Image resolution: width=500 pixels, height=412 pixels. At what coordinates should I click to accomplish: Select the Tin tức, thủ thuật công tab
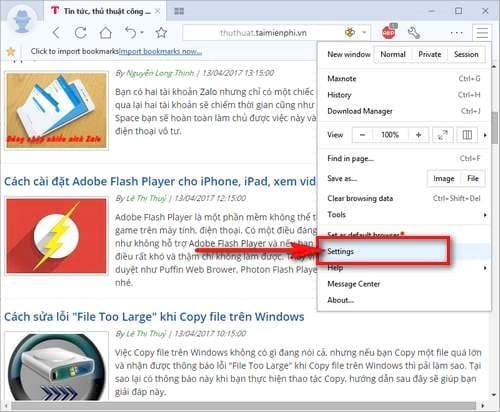105,11
